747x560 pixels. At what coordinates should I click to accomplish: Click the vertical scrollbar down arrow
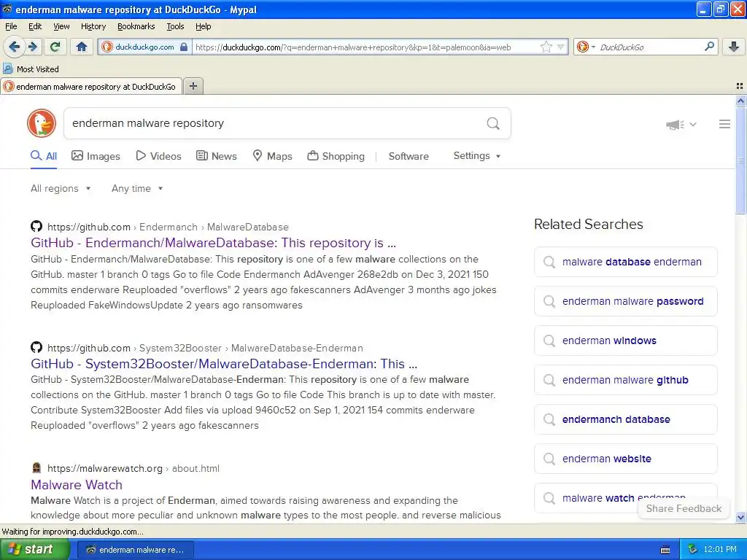click(x=740, y=517)
